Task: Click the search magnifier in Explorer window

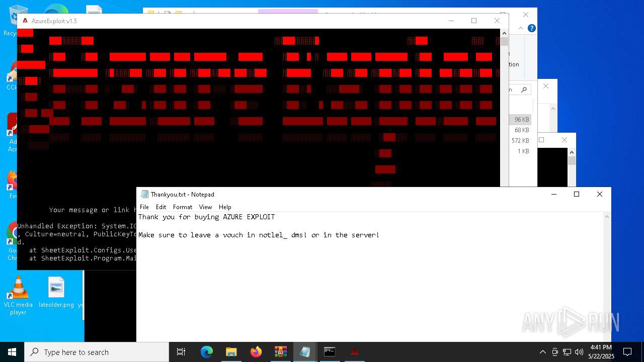Action: pyautogui.click(x=524, y=89)
